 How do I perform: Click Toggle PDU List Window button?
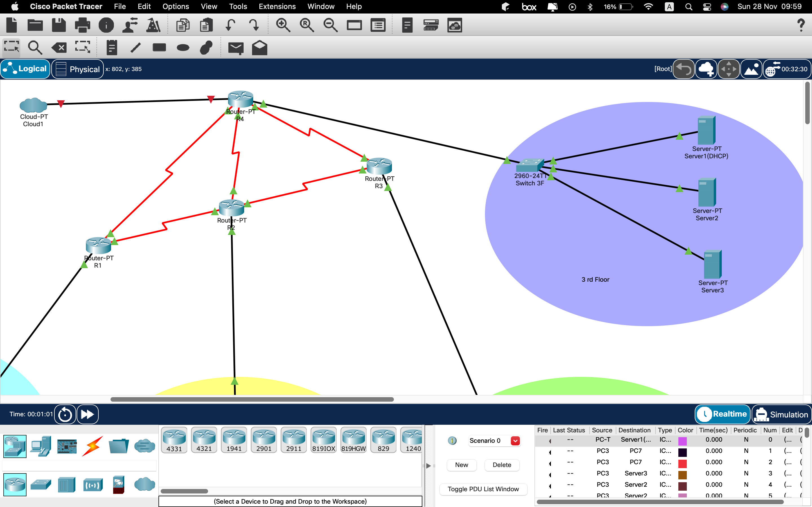click(483, 489)
